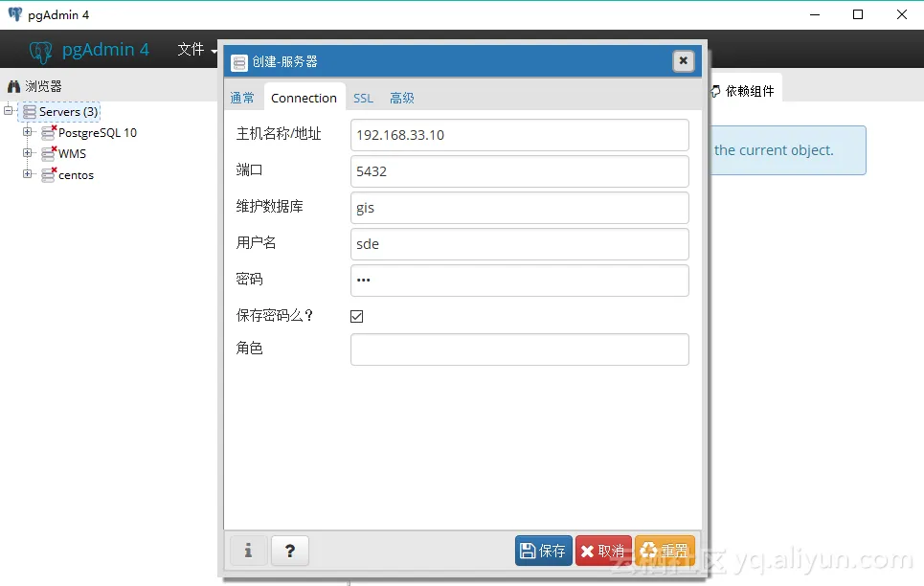Click the 用户名 input field
The width and height of the screenshot is (924, 586).
pyautogui.click(x=519, y=244)
